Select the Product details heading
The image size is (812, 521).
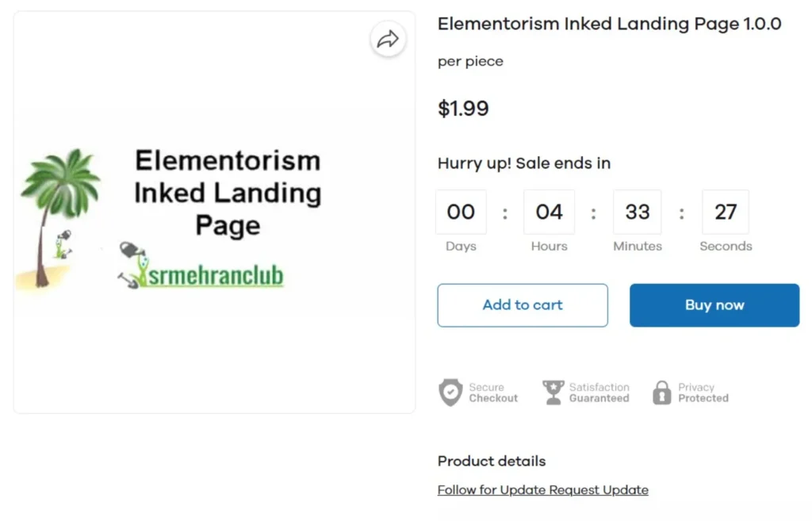click(492, 461)
